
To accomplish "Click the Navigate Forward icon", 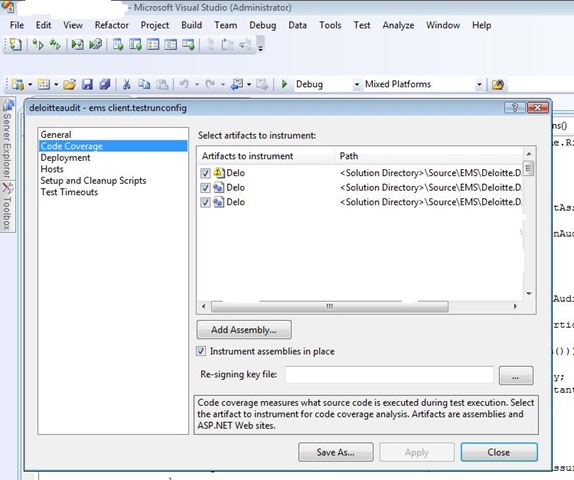I will 262,85.
